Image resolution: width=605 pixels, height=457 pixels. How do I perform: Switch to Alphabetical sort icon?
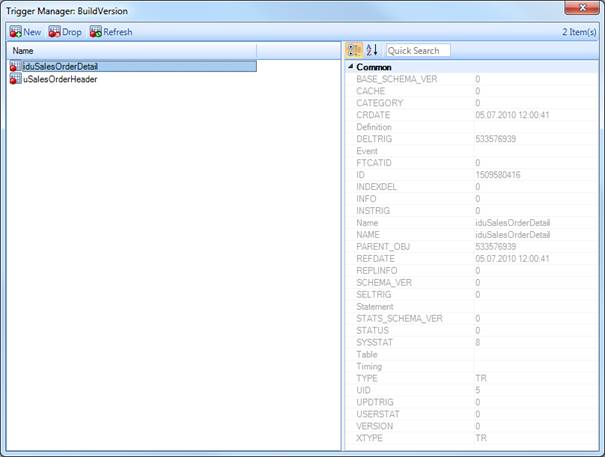click(372, 50)
